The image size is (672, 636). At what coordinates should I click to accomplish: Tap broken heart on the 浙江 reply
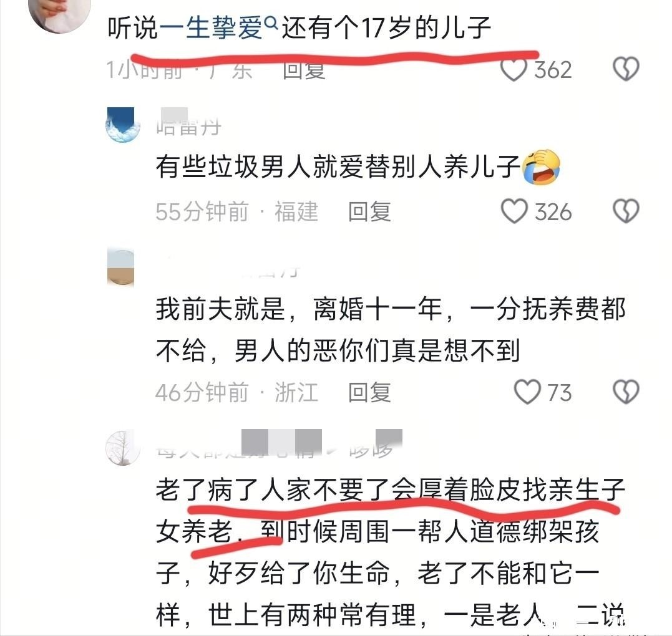(626, 392)
